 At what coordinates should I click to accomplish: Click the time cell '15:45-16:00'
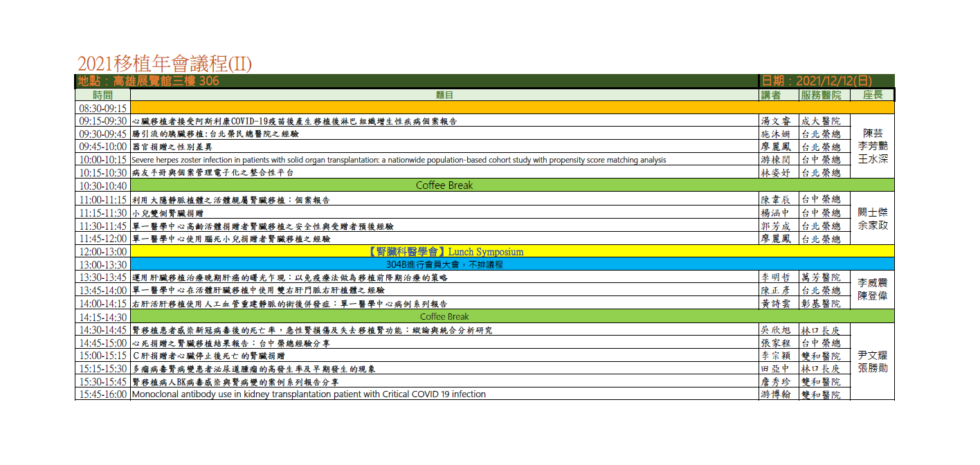(102, 394)
